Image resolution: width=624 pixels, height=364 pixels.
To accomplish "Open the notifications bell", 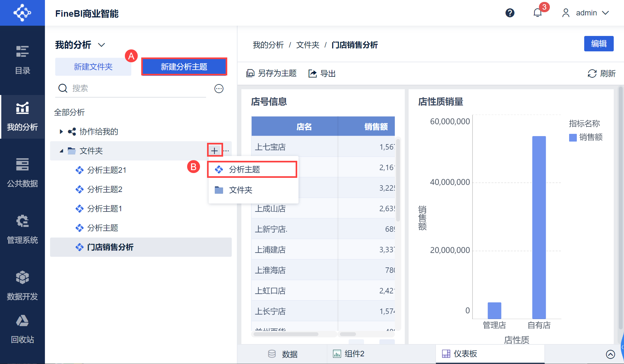I will [x=538, y=13].
